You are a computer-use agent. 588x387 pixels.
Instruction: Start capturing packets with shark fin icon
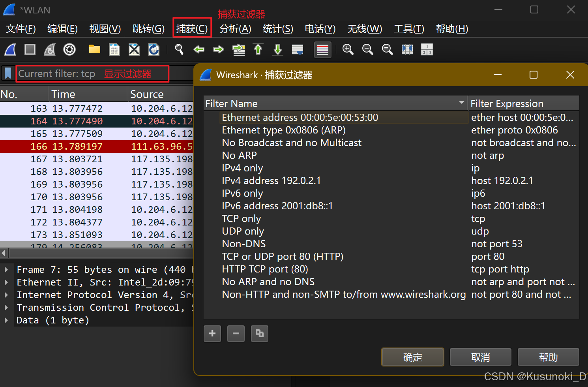(x=10, y=49)
